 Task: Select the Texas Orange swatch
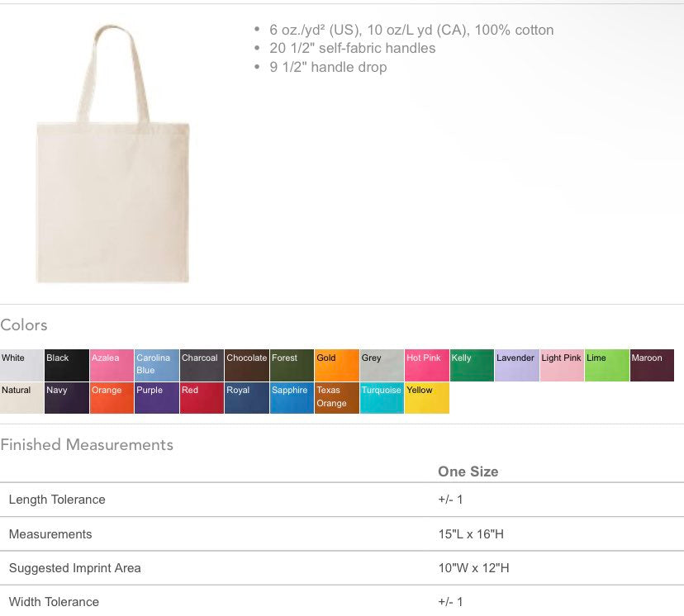[x=337, y=398]
